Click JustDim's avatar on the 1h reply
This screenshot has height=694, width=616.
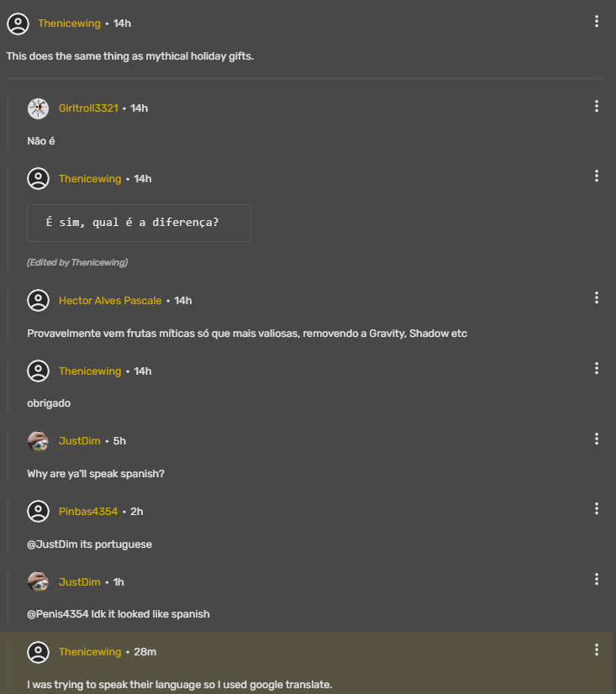point(38,582)
